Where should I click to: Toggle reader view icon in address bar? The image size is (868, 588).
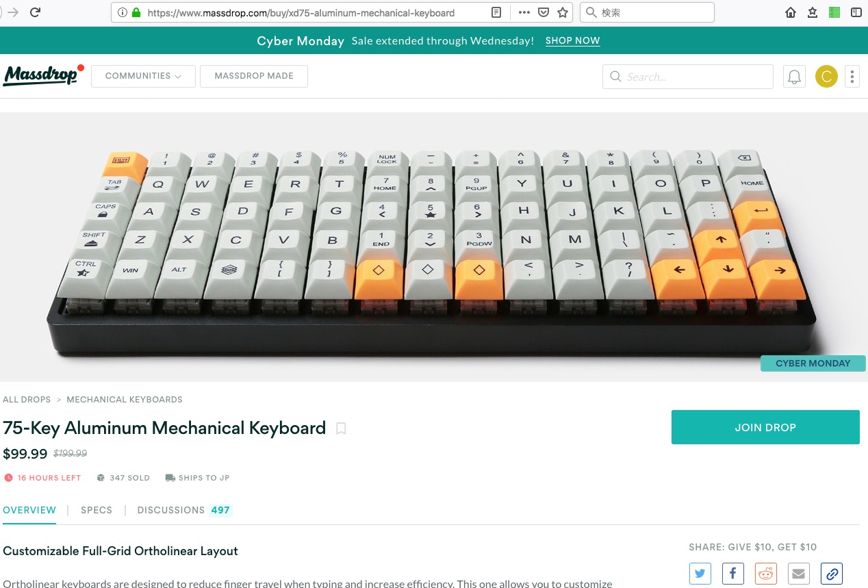(x=496, y=12)
